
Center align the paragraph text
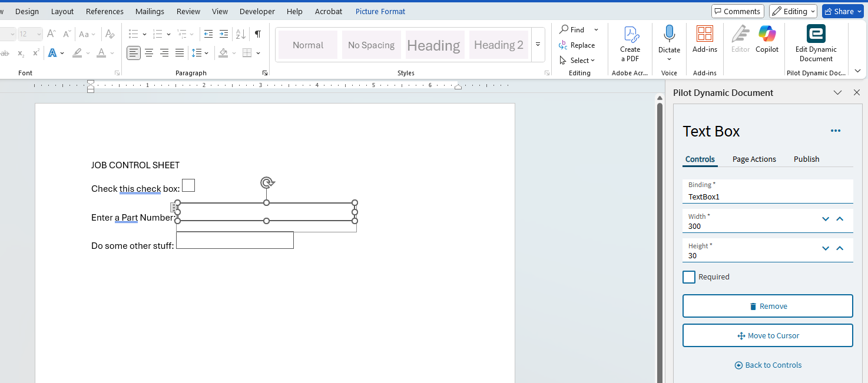[149, 53]
